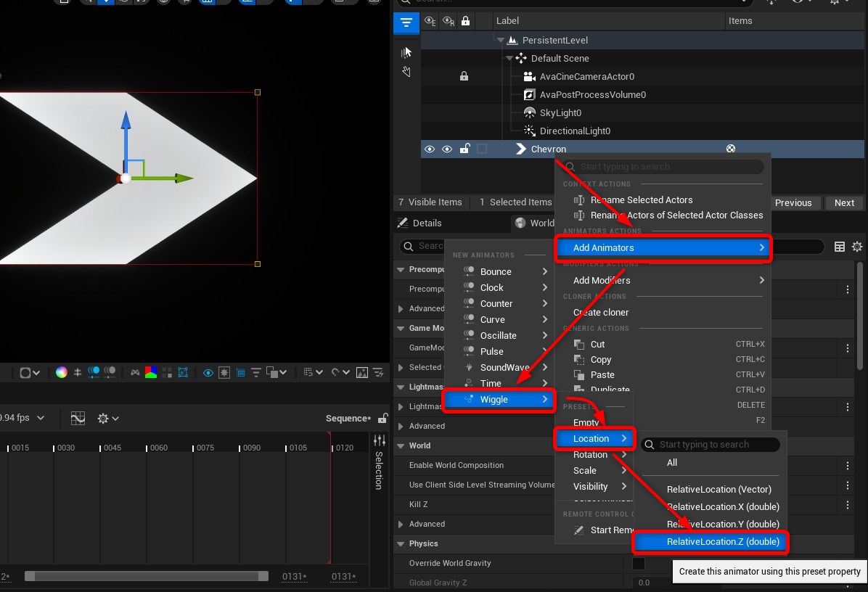This screenshot has width=868, height=592.
Task: Focus the preset property search field
Action: [711, 444]
